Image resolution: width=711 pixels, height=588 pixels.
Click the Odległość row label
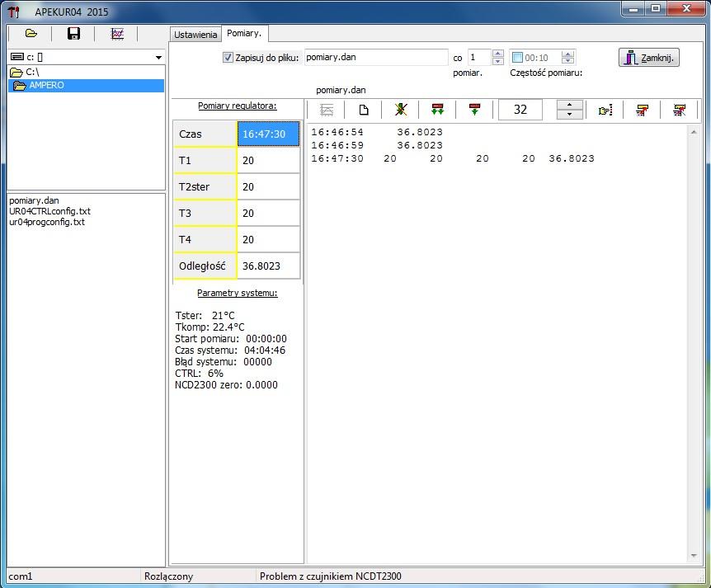tap(205, 266)
